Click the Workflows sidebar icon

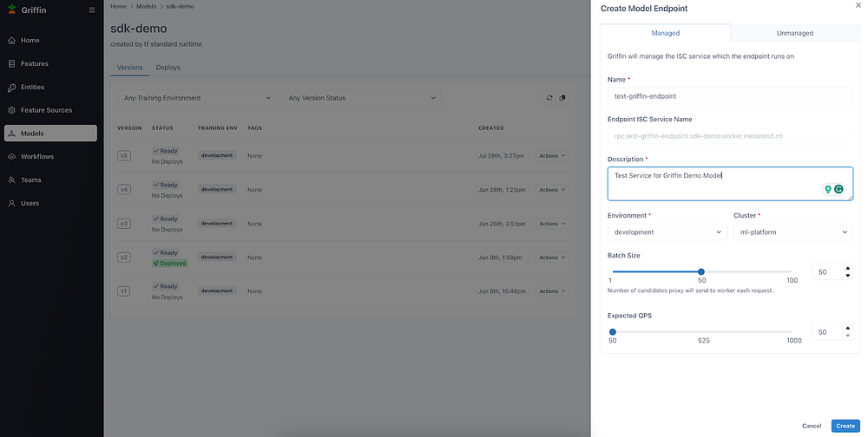coord(11,157)
